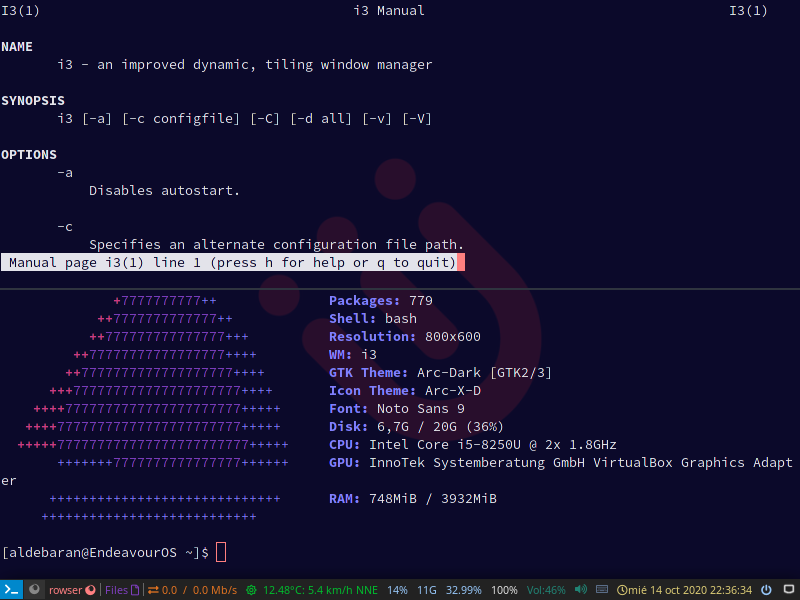Click 'Specifies an alternate configuration file path.'

277,245
